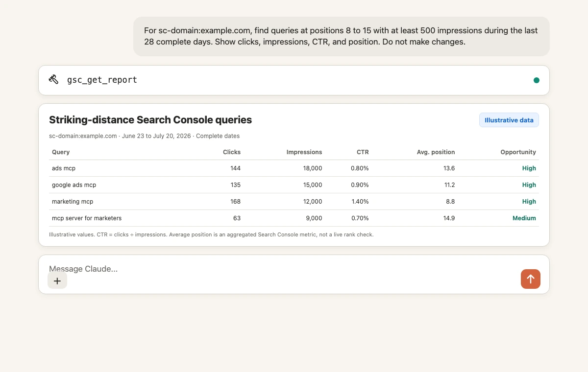The image size is (588, 372).
Task: Click clicks value 144
Action: (236, 168)
